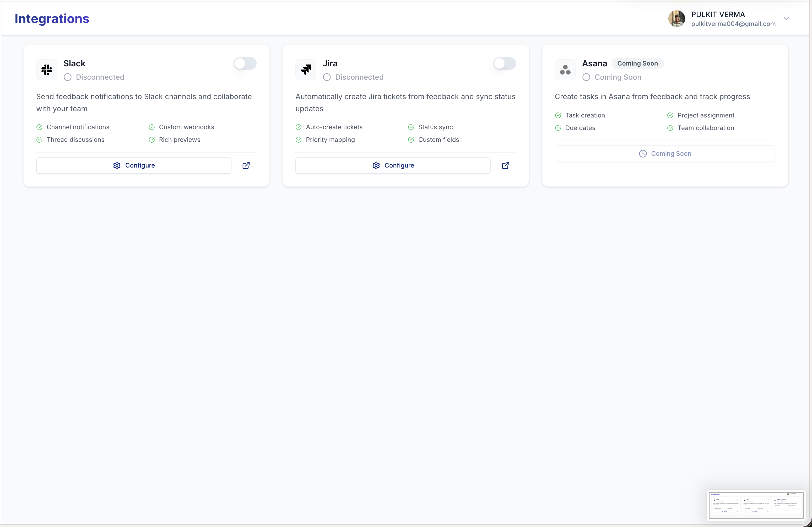Enable the Jira integration toggle
The width and height of the screenshot is (812, 527).
pos(504,64)
